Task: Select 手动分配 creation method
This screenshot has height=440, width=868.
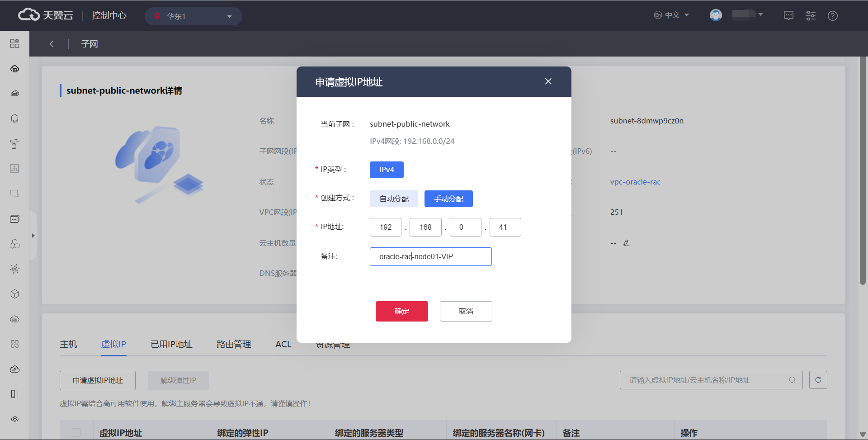Action: point(448,199)
